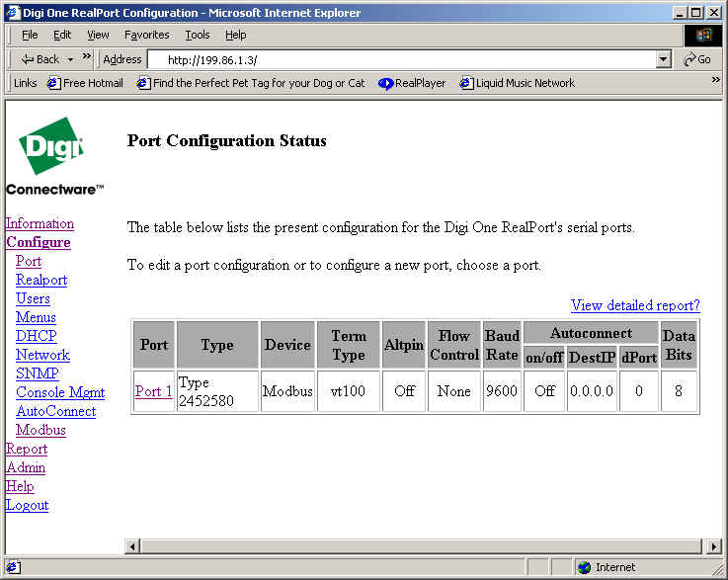
Task: Open the RealPlayer links bar shortcut
Action: click(x=413, y=83)
